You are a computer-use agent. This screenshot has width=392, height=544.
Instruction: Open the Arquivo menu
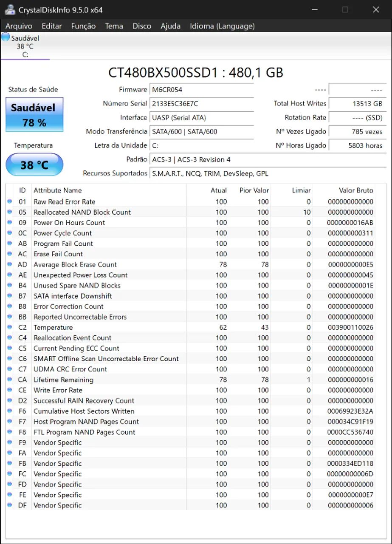[19, 26]
